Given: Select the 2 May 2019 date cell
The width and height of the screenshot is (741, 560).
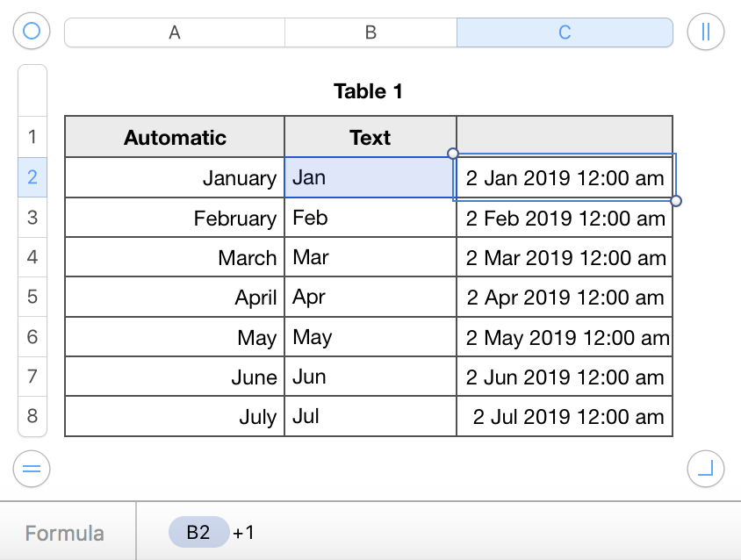Looking at the screenshot, I should pyautogui.click(x=565, y=338).
